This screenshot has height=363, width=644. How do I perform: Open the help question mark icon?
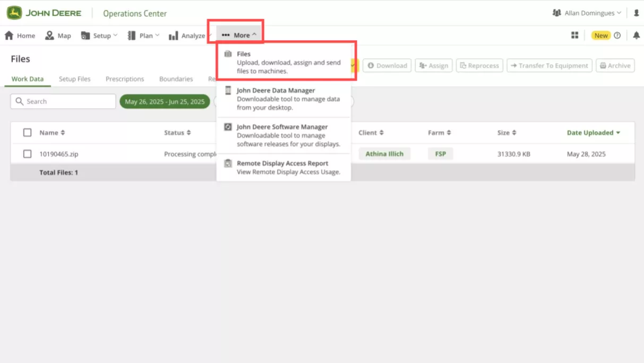point(617,36)
